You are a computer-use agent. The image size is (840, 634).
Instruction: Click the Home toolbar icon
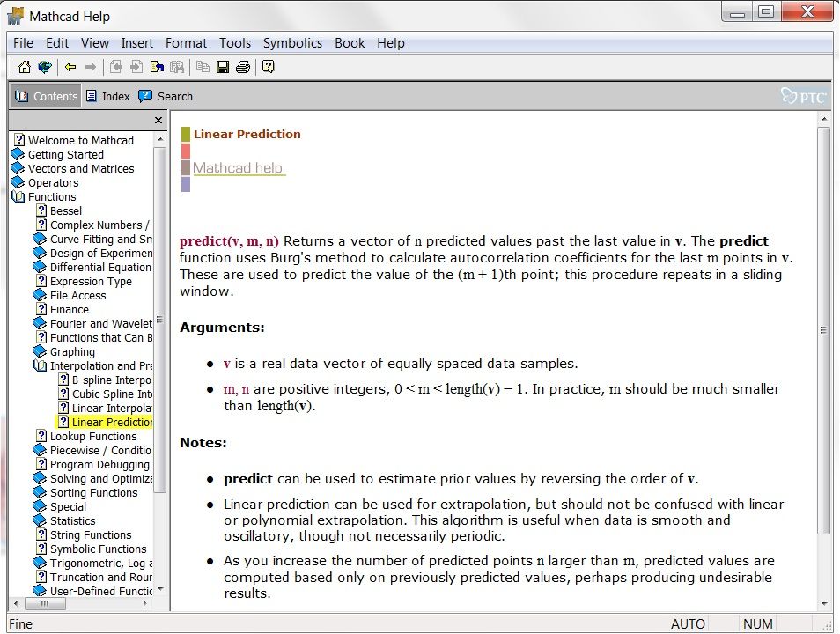pyautogui.click(x=24, y=67)
